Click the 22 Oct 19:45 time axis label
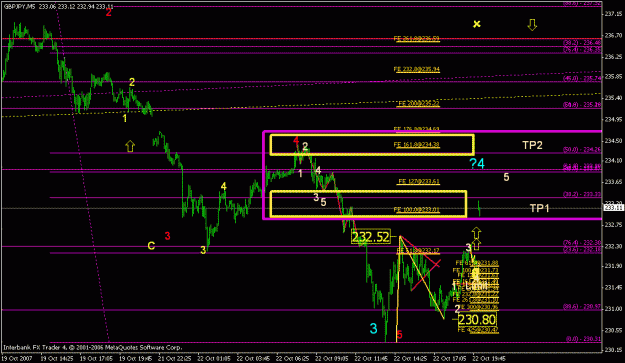The height and width of the screenshot is (363, 625). (x=489, y=358)
